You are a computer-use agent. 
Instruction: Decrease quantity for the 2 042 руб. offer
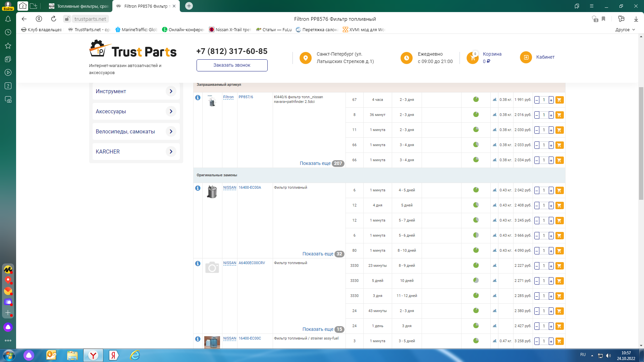(537, 190)
